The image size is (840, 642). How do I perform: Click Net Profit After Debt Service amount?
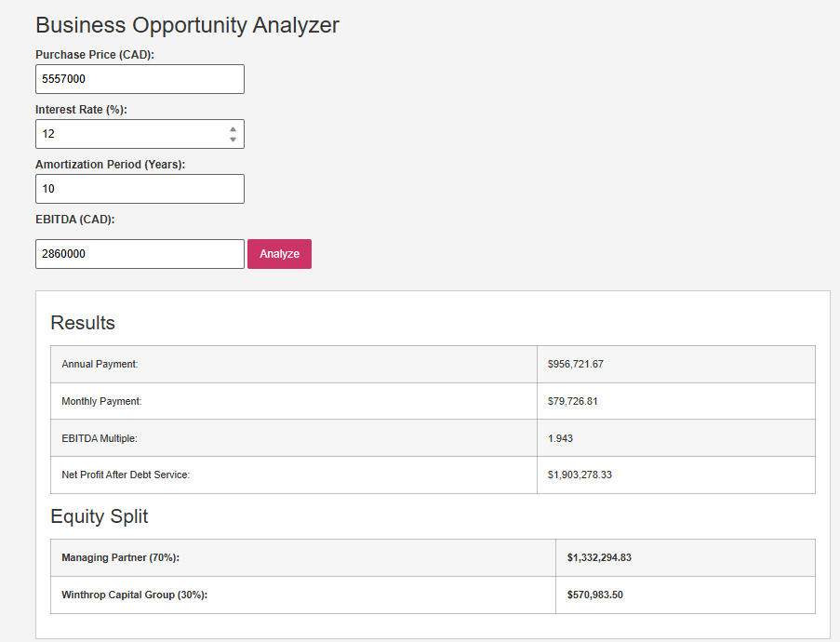[x=580, y=475]
